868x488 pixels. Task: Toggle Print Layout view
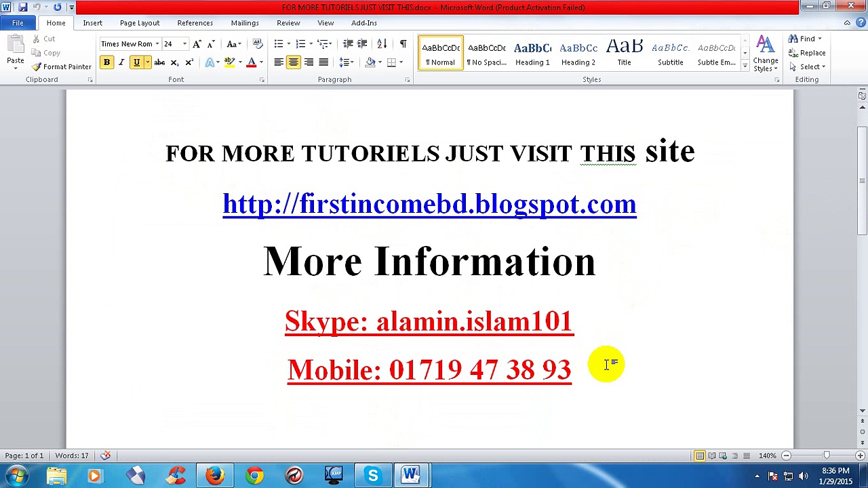click(x=700, y=455)
